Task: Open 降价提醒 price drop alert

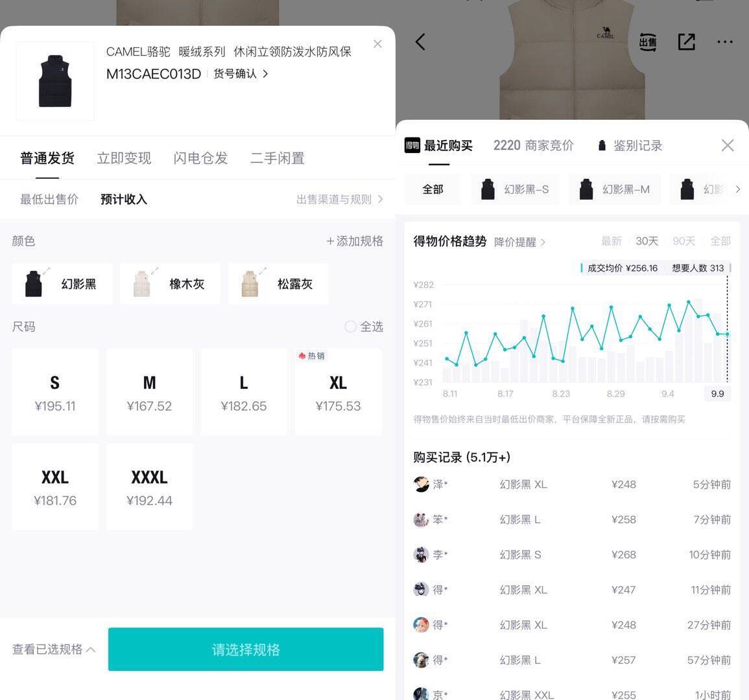Action: [519, 242]
